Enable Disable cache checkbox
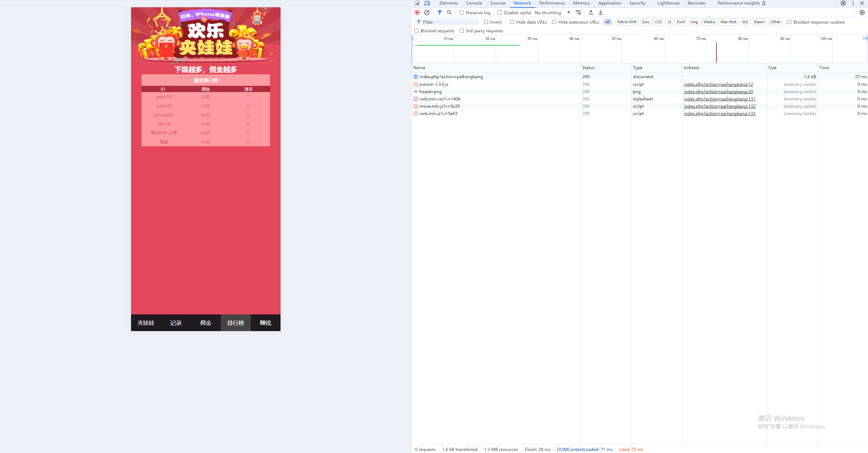The width and height of the screenshot is (868, 453). [500, 13]
